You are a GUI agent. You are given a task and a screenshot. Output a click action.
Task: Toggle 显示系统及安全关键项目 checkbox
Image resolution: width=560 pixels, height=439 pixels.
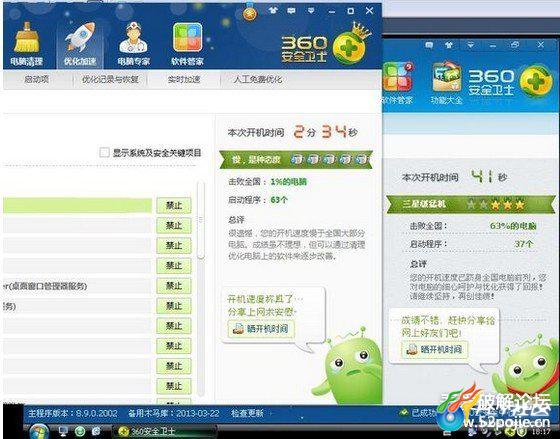coord(104,153)
